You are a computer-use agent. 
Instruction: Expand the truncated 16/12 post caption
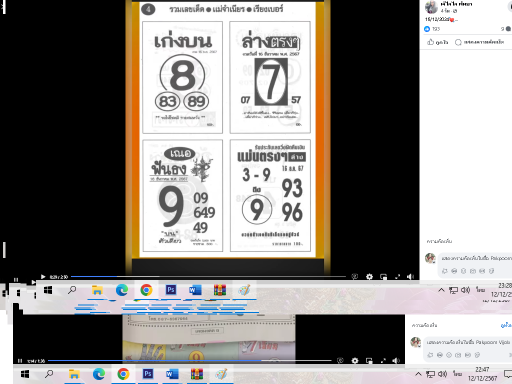[456, 19]
